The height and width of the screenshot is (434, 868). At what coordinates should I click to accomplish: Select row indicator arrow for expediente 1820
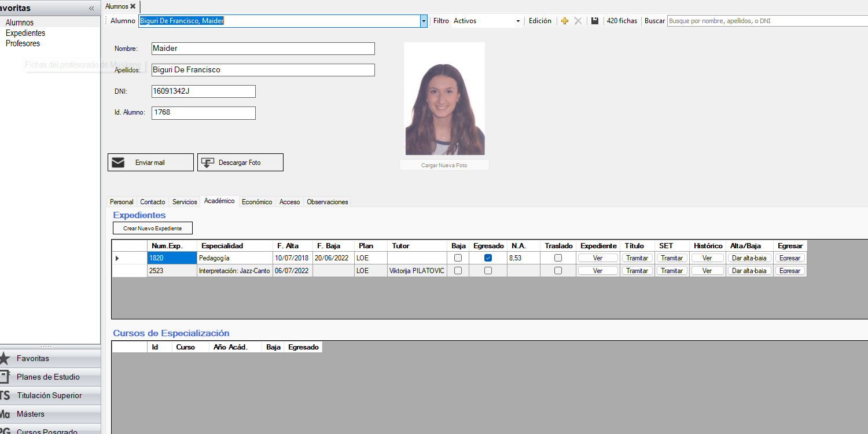point(117,258)
